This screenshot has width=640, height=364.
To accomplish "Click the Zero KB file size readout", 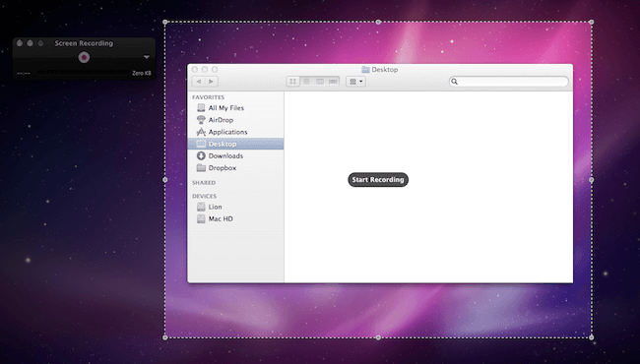I will [x=142, y=74].
